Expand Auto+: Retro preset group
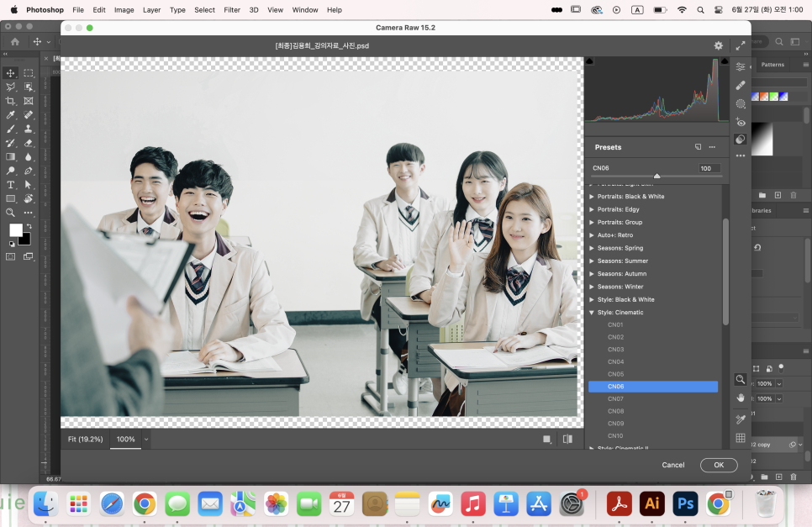The height and width of the screenshot is (527, 812). click(x=592, y=235)
